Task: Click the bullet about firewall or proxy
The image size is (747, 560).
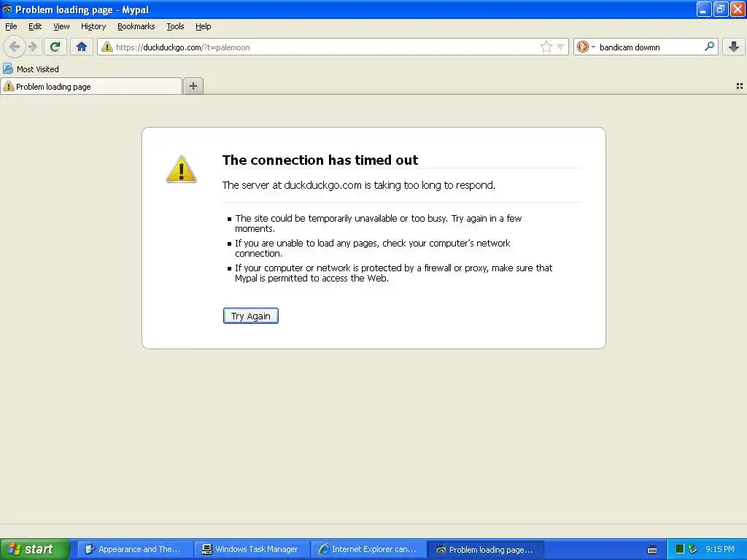Action: (x=393, y=273)
